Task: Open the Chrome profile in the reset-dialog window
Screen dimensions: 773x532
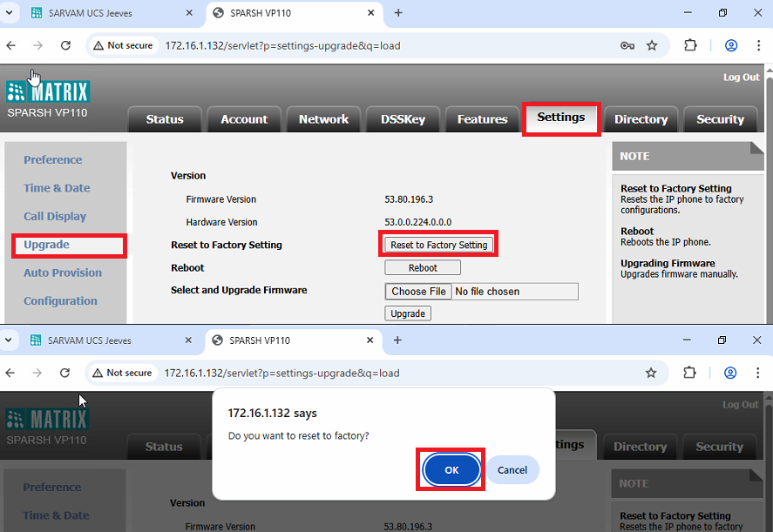Action: [x=730, y=373]
